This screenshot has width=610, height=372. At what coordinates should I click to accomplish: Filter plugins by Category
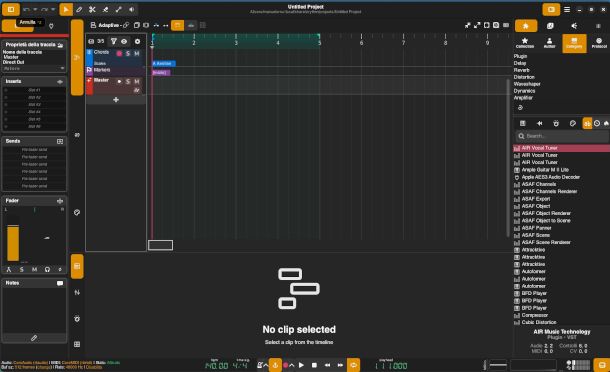574,43
